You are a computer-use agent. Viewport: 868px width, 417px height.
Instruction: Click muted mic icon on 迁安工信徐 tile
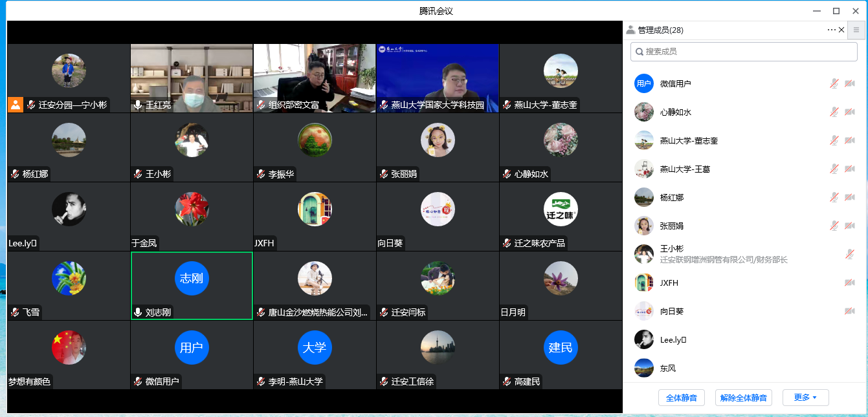pos(384,381)
